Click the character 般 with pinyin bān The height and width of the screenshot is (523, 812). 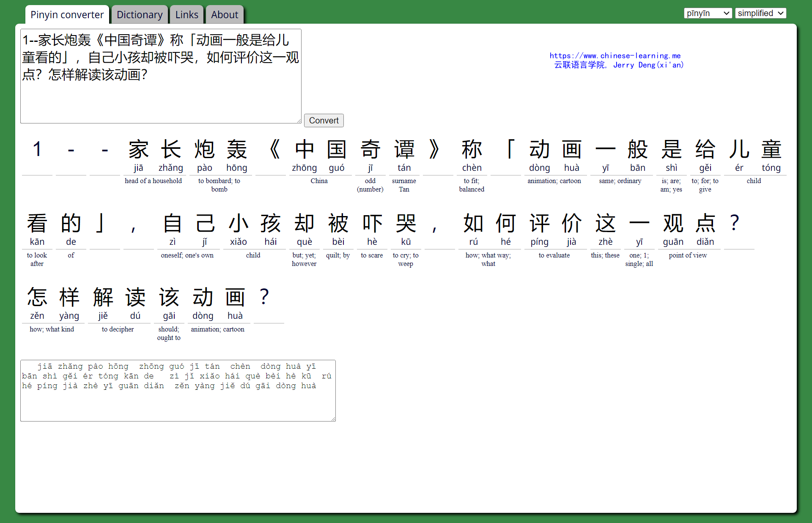pyautogui.click(x=637, y=149)
